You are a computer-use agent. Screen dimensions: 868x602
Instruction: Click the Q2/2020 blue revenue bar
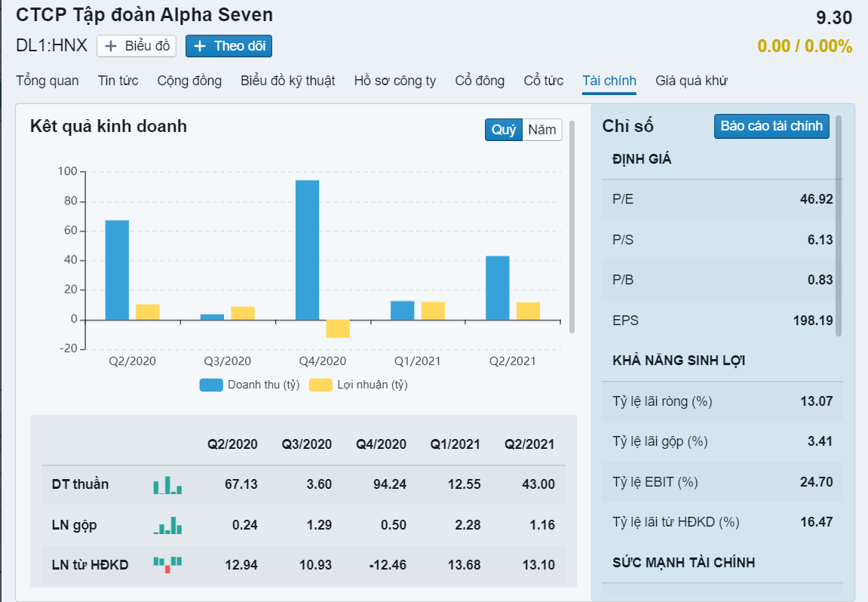117,269
